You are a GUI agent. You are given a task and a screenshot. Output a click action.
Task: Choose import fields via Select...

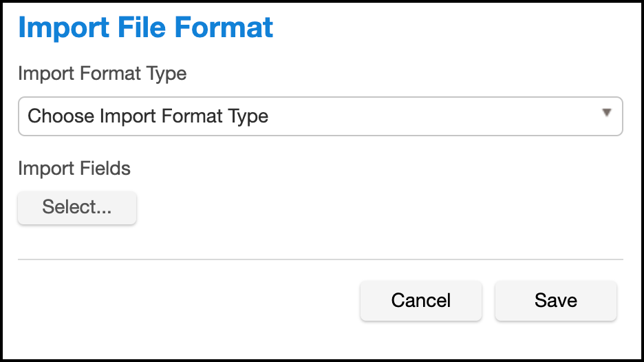tap(77, 207)
